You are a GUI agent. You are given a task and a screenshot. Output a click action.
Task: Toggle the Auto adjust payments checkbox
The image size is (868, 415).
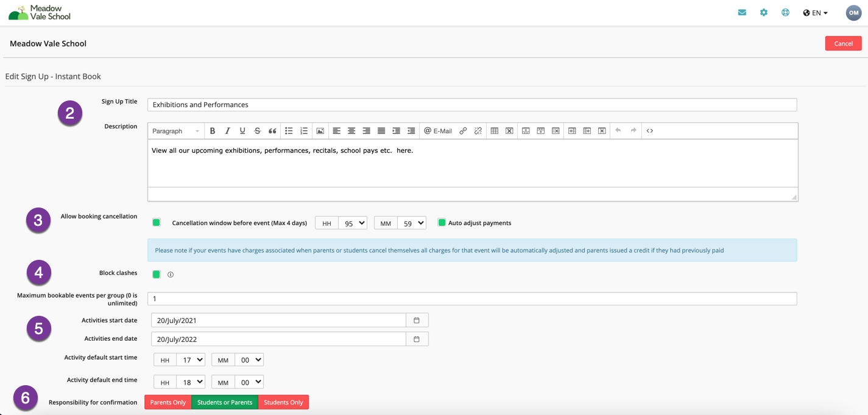[442, 223]
